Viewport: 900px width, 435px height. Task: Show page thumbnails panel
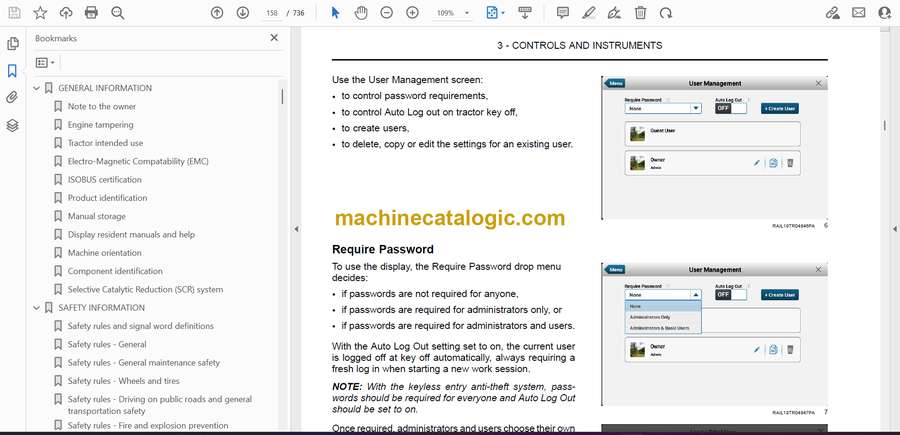click(12, 44)
